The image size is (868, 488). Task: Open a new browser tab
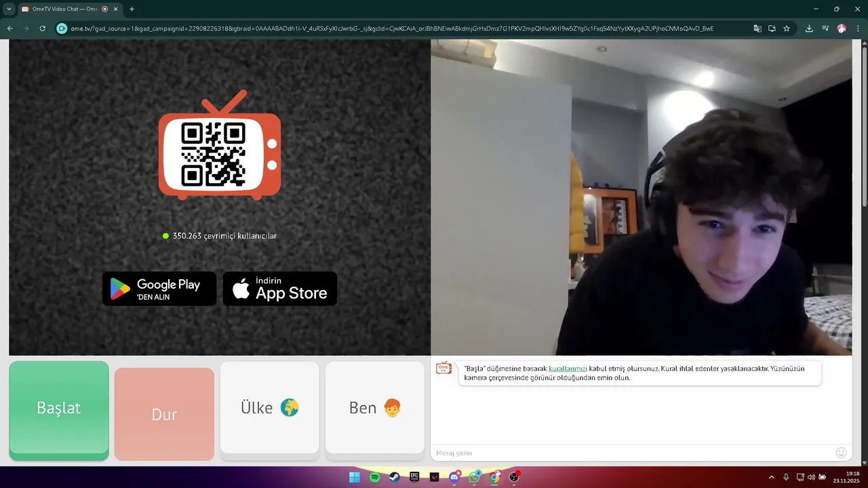[x=132, y=9]
